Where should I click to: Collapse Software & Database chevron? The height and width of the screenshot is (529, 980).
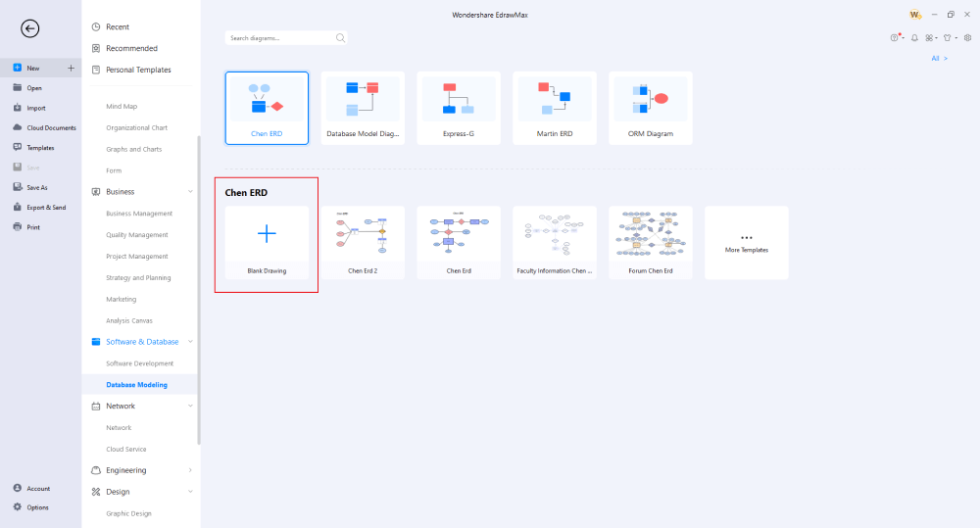[x=190, y=342]
